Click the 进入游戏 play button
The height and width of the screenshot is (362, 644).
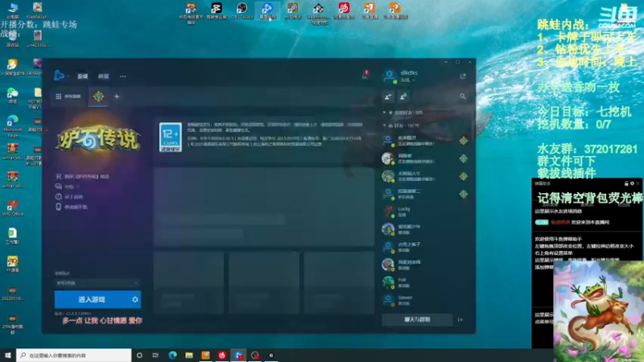[x=92, y=299]
